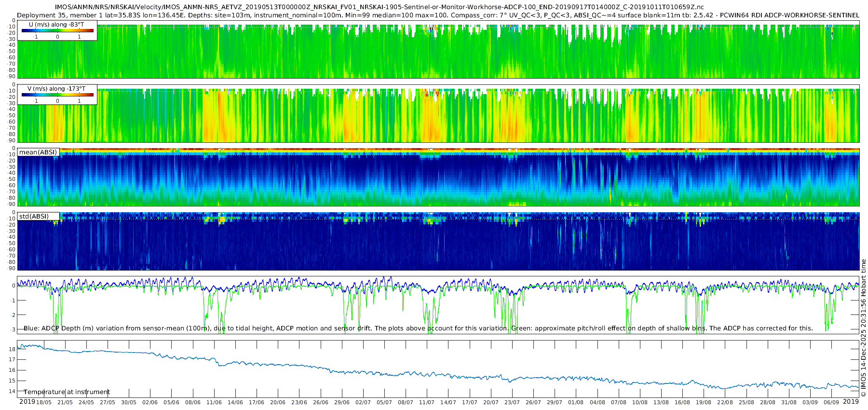Select the 06/09 date tick label

point(831,402)
